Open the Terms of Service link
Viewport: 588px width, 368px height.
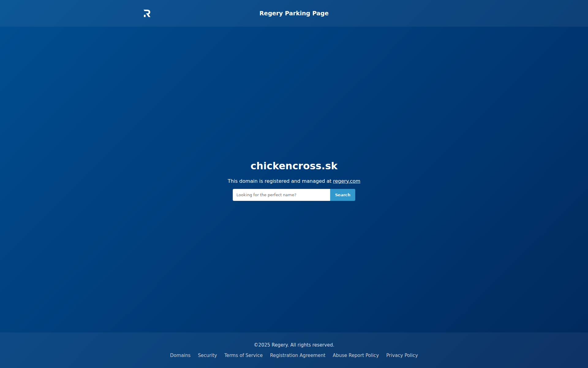click(243, 355)
